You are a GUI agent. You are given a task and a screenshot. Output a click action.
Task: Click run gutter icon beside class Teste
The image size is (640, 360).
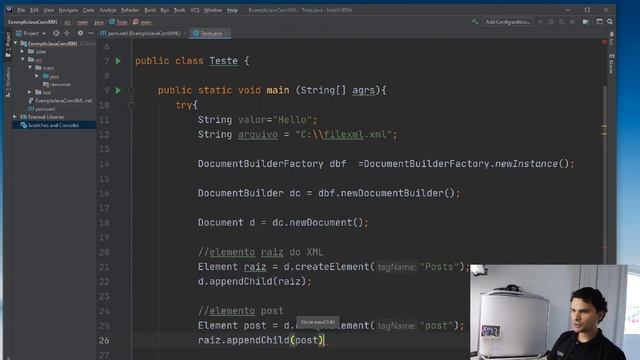(x=118, y=61)
